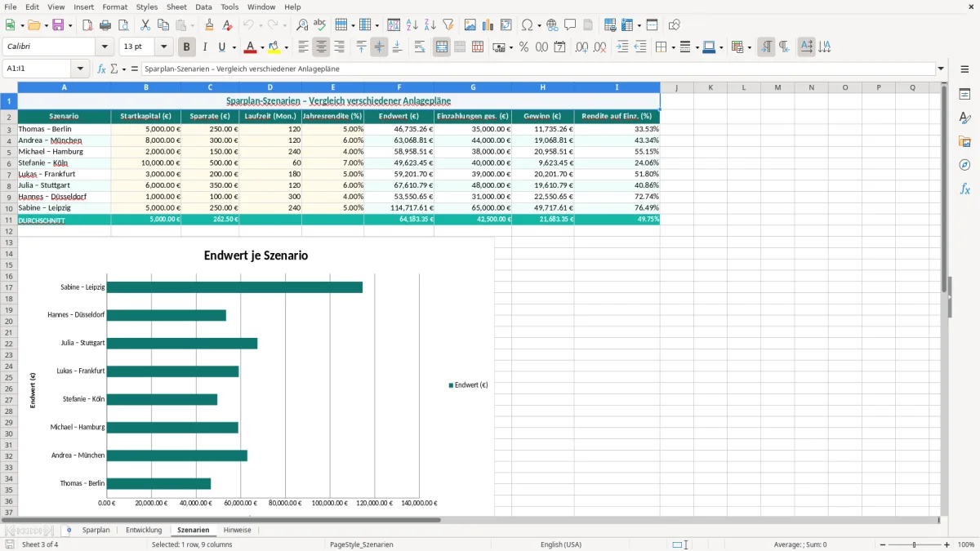This screenshot has height=551, width=980.
Task: Toggle Bold formatting
Action: (x=187, y=47)
